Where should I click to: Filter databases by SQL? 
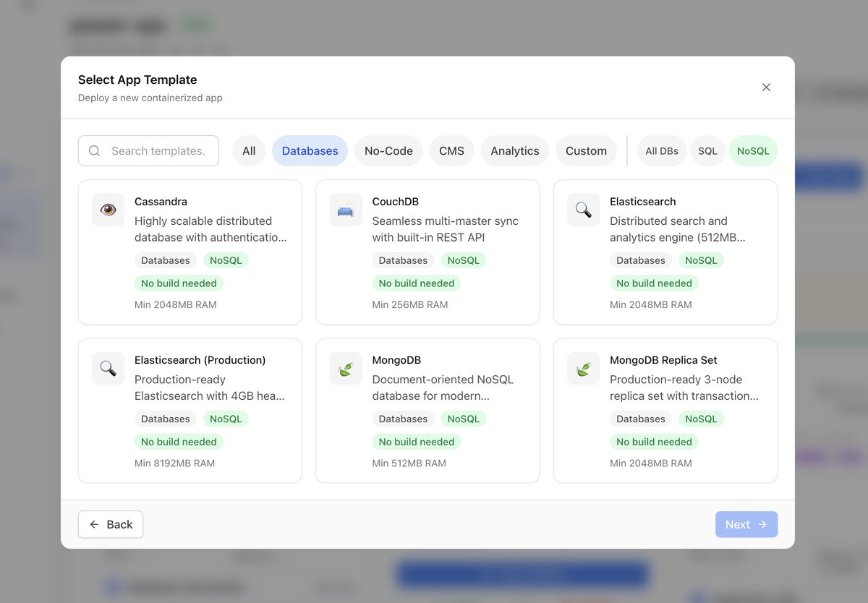(x=707, y=151)
